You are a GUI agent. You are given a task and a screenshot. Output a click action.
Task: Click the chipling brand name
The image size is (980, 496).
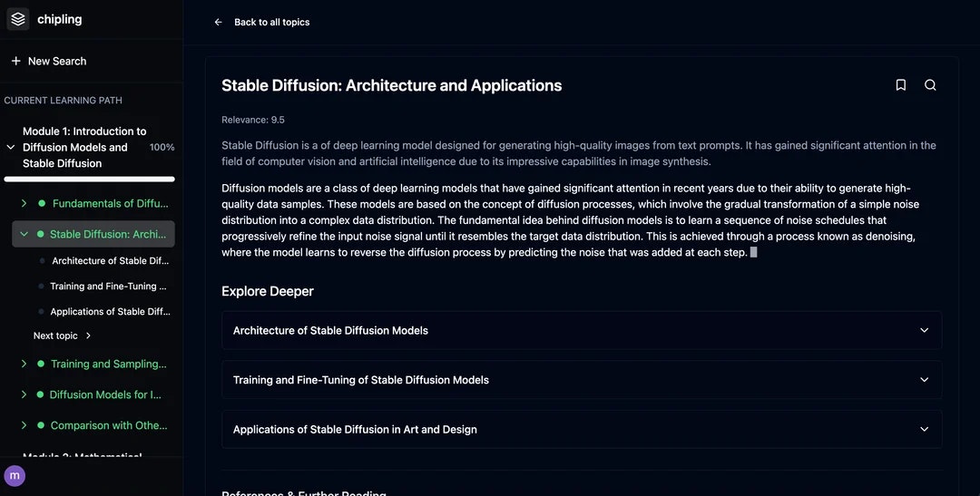(59, 19)
